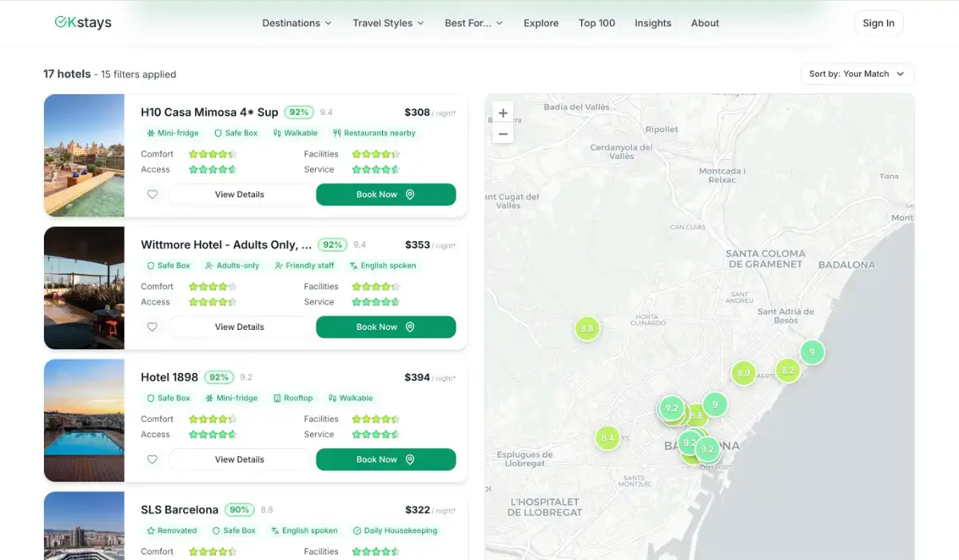Click Walkable tag on H10 Casa Mimosa

295,133
